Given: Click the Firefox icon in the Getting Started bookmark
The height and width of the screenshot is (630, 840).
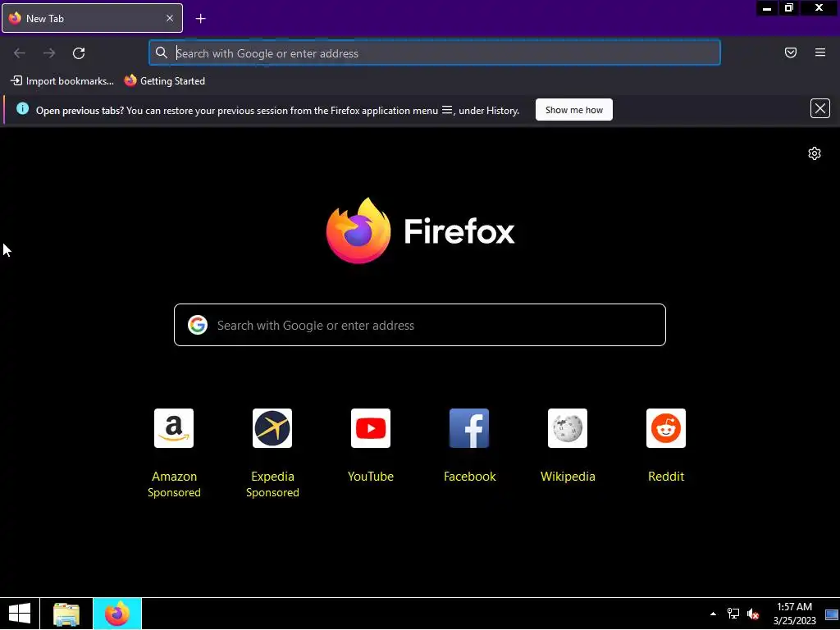Looking at the screenshot, I should pos(130,80).
